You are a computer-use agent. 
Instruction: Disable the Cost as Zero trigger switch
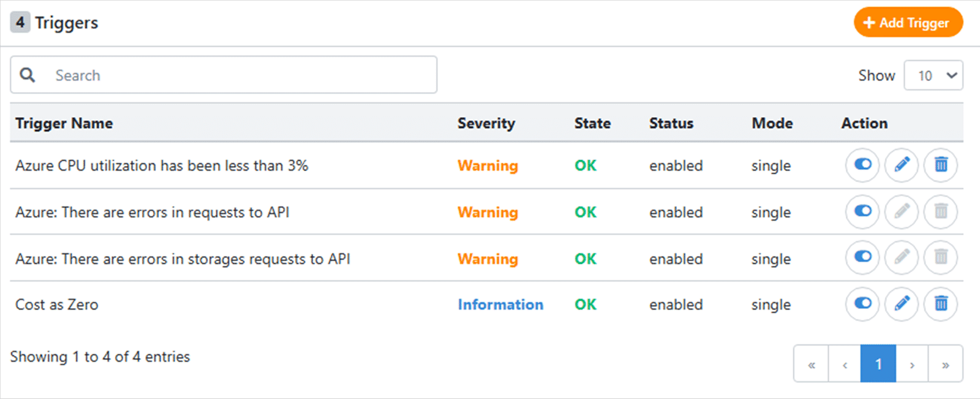coord(862,304)
